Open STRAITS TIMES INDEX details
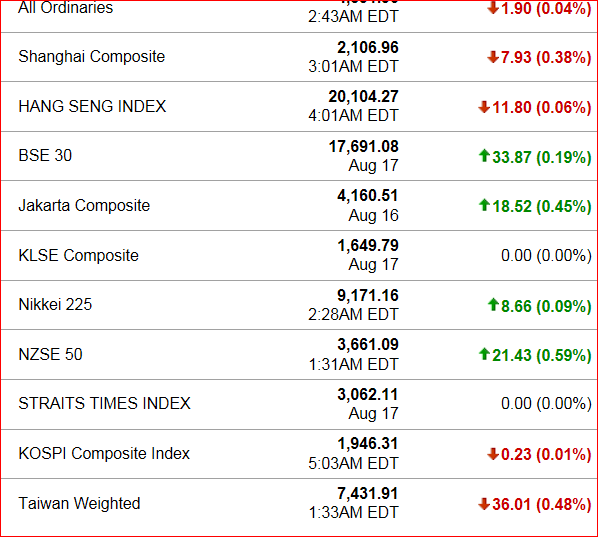Viewport: 598px width, 537px height. pyautogui.click(x=104, y=404)
